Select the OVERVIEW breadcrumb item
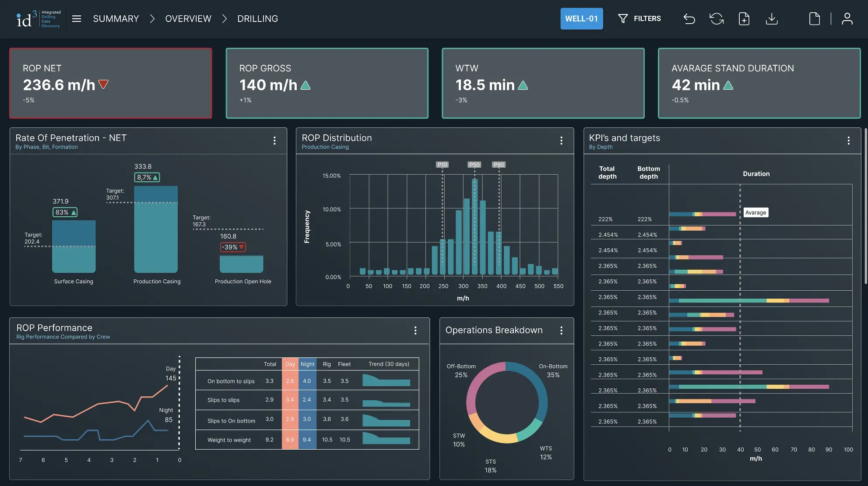 pyautogui.click(x=188, y=18)
